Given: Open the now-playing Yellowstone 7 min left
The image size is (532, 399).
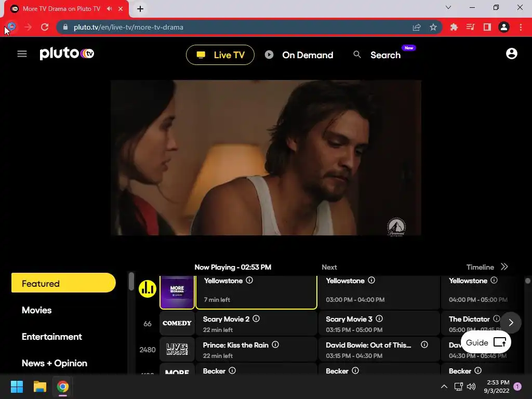Looking at the screenshot, I should coord(257,292).
